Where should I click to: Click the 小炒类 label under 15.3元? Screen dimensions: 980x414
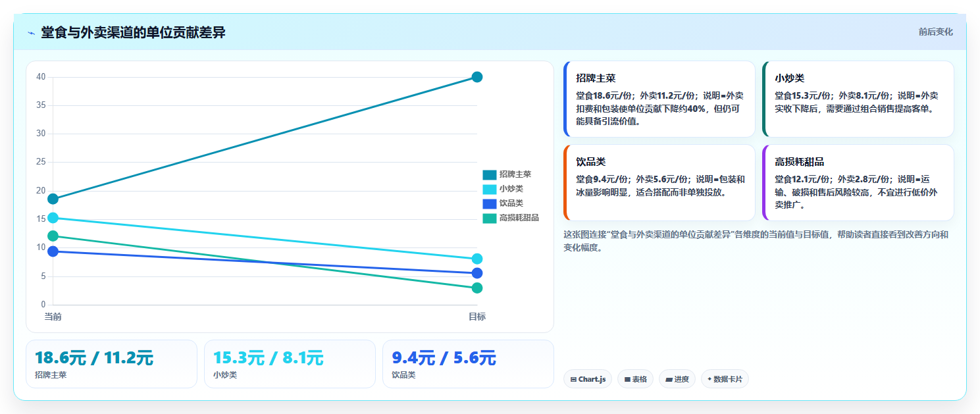click(225, 375)
